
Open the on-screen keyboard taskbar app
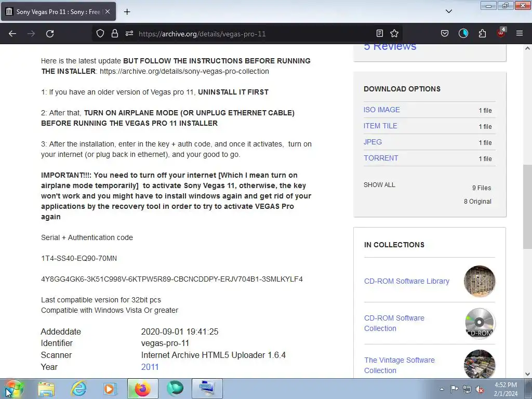(x=207, y=389)
